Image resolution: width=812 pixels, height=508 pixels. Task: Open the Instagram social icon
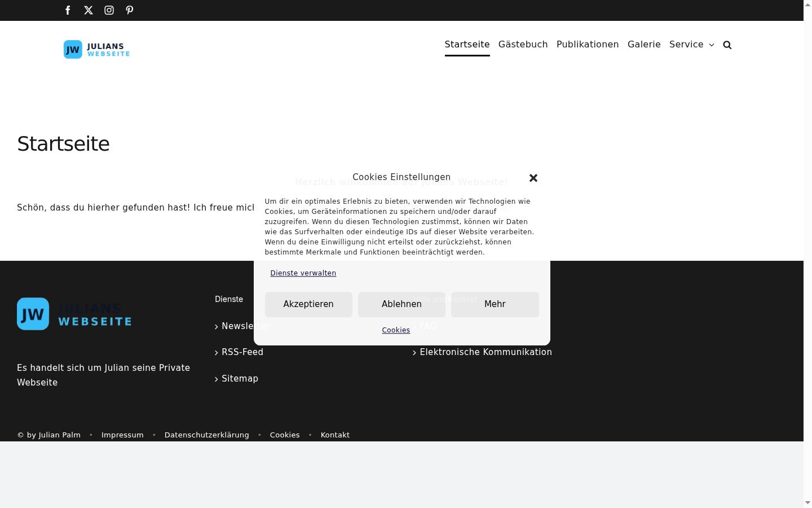click(x=109, y=10)
